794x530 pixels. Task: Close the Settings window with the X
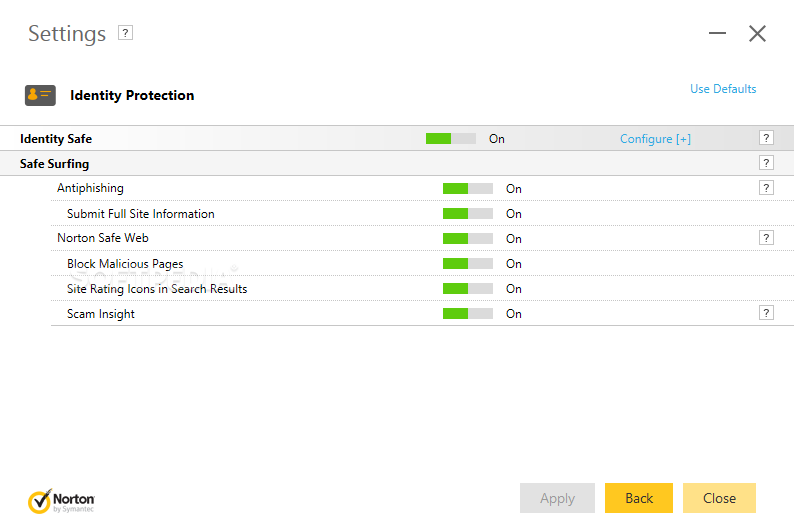coord(757,33)
